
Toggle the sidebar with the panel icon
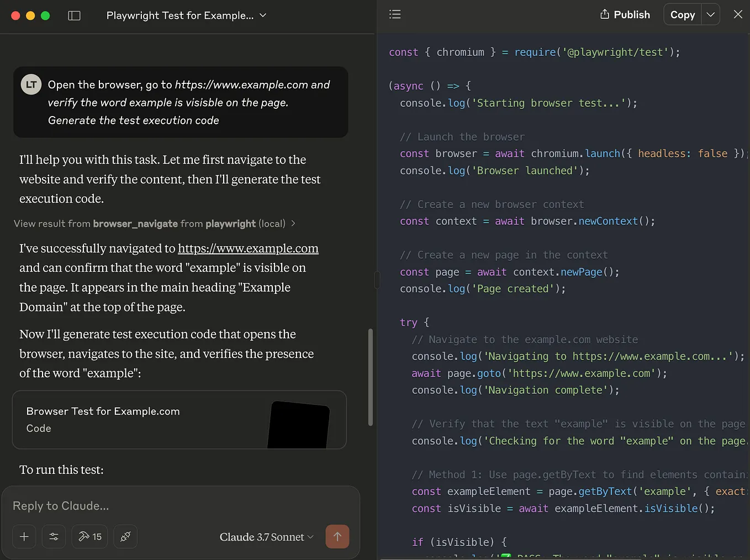pos(74,15)
